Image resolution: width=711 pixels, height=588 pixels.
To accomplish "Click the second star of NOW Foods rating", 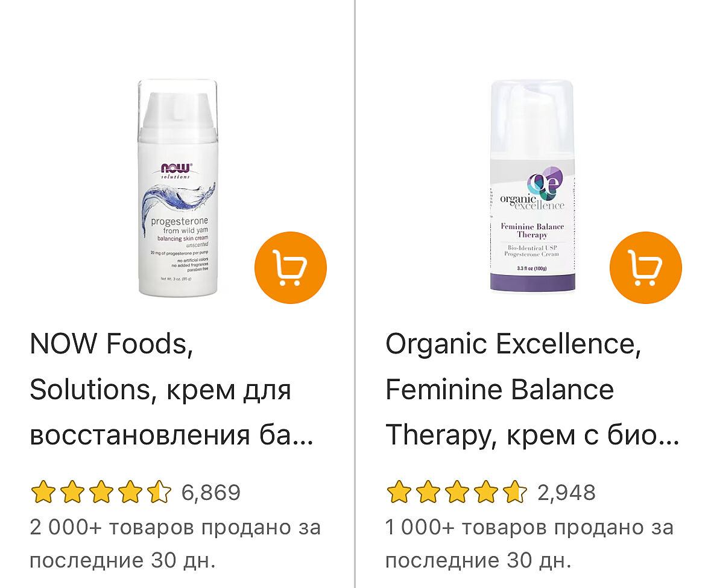I will 72,492.
